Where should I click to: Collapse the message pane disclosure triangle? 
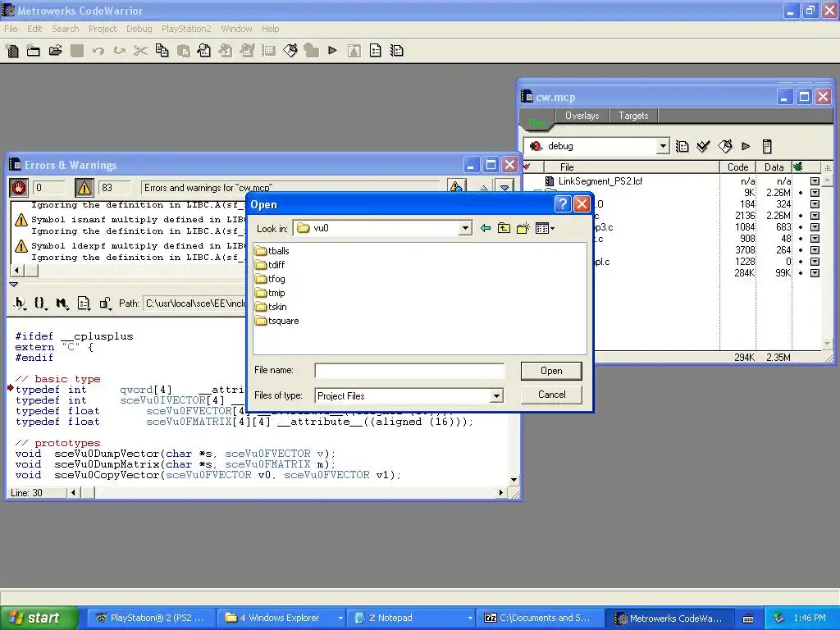pos(14,285)
